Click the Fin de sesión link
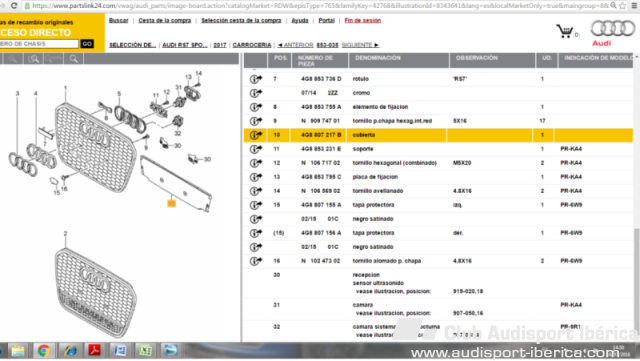The image size is (640, 361). pyautogui.click(x=362, y=20)
